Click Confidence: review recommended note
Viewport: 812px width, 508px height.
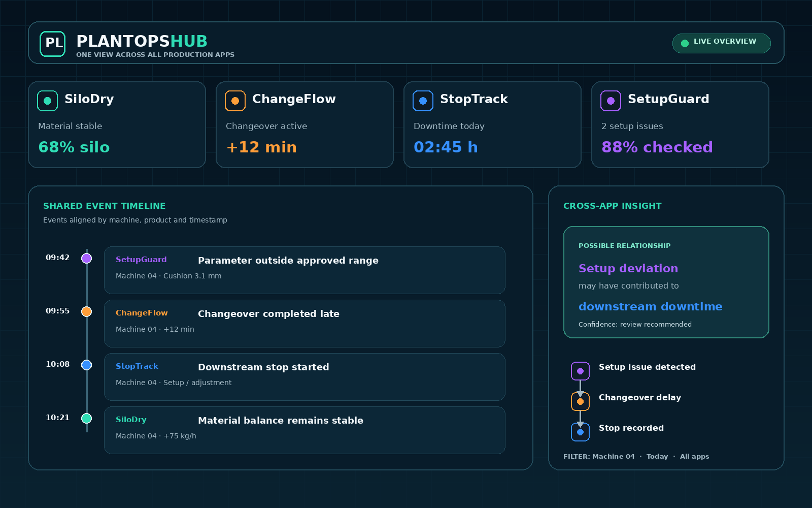pos(635,324)
